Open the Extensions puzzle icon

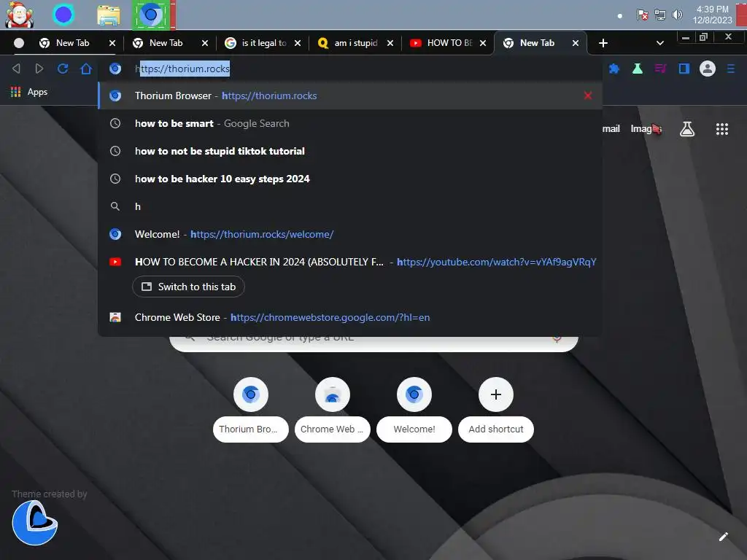(614, 69)
